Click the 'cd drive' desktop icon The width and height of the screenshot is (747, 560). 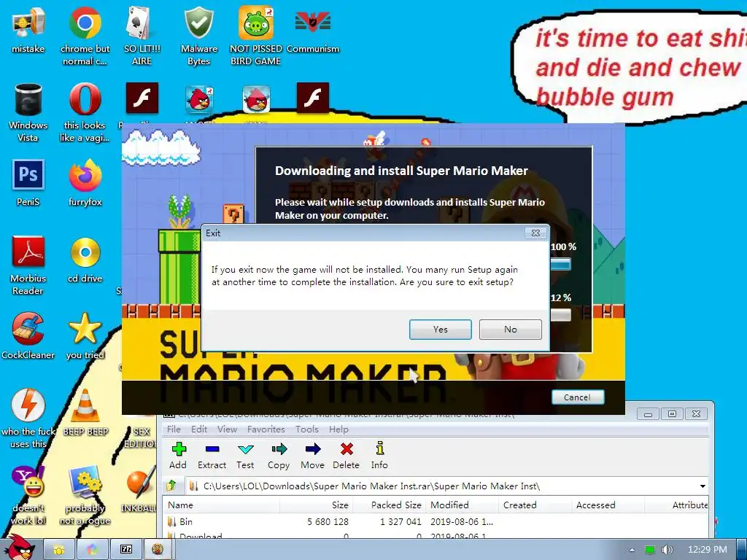[85, 260]
